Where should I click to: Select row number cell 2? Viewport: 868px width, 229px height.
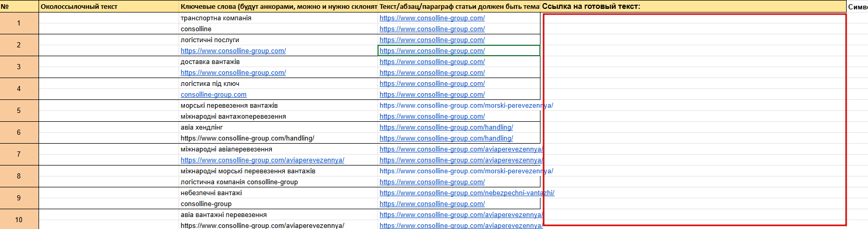tap(19, 45)
